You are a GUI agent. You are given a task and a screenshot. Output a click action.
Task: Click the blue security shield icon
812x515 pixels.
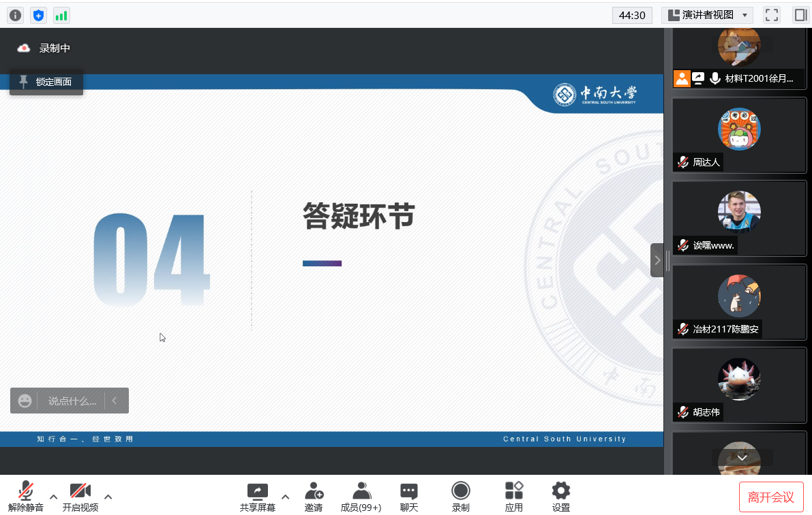tap(39, 15)
